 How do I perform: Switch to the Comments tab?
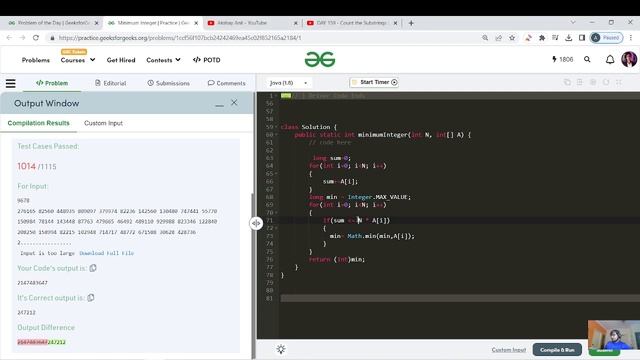pyautogui.click(x=227, y=83)
